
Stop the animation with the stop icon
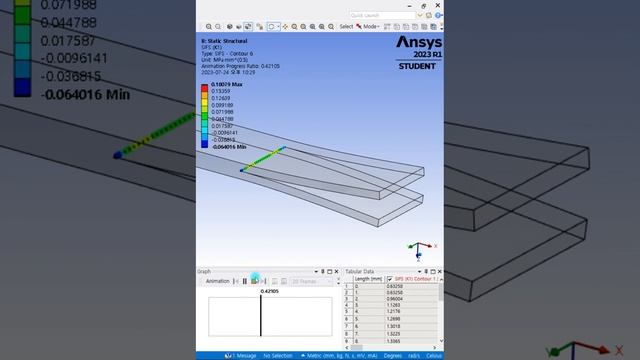tap(255, 281)
